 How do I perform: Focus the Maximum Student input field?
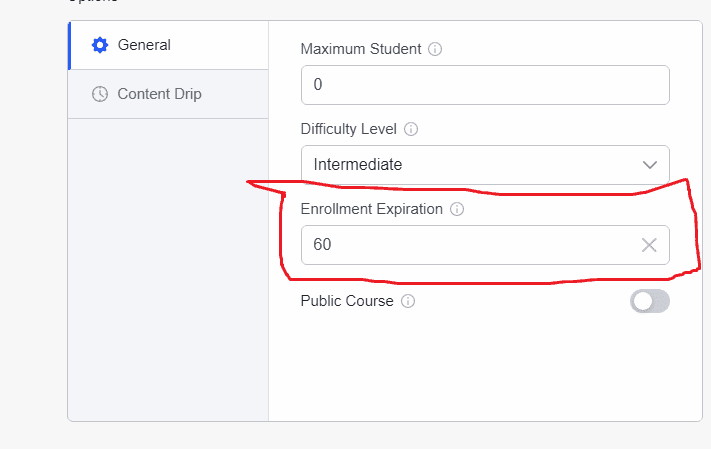[485, 85]
